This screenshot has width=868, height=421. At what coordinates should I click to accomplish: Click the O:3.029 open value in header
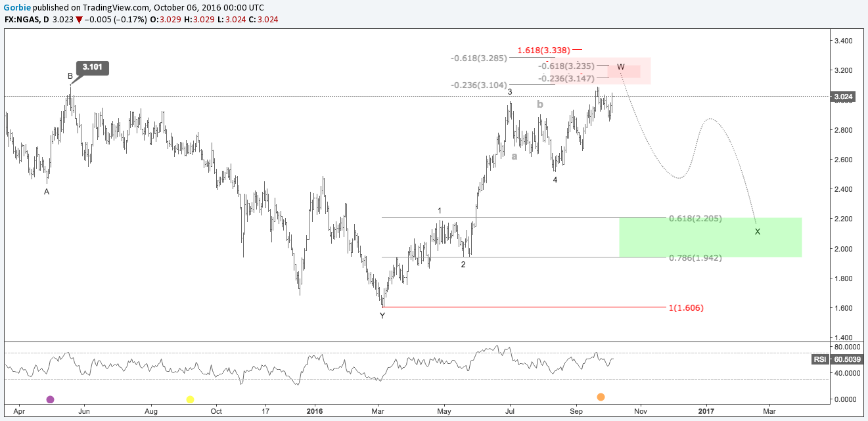[164, 20]
